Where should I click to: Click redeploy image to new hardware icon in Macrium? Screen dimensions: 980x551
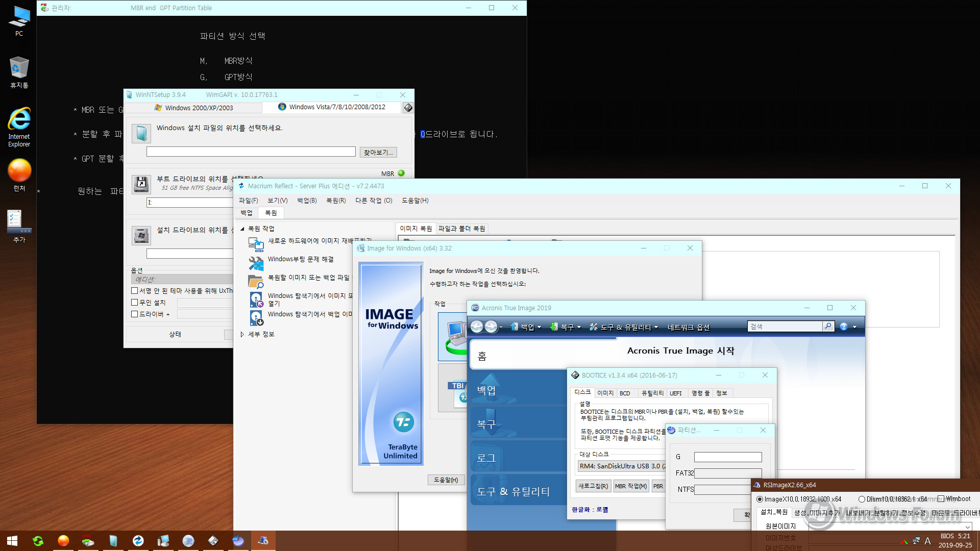coord(256,244)
